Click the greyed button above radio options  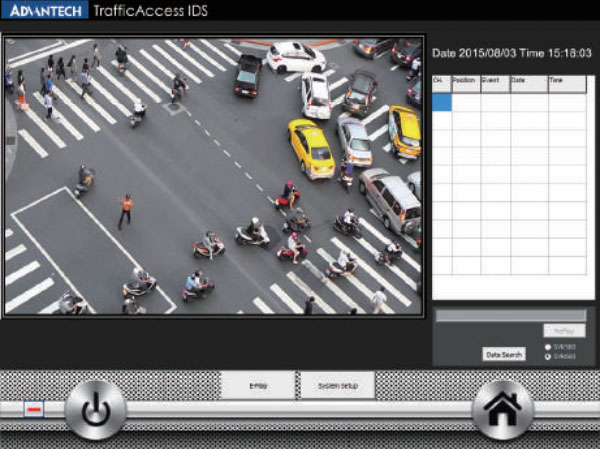tap(564, 331)
